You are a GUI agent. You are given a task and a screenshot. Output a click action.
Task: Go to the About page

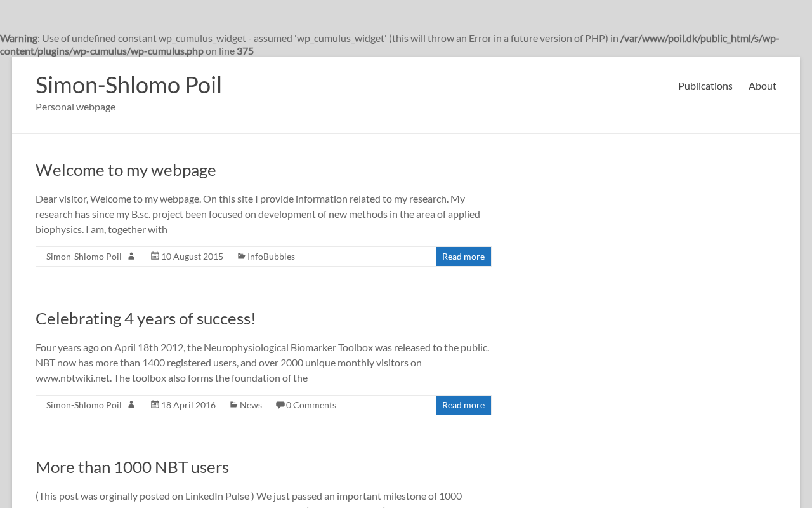(x=762, y=86)
